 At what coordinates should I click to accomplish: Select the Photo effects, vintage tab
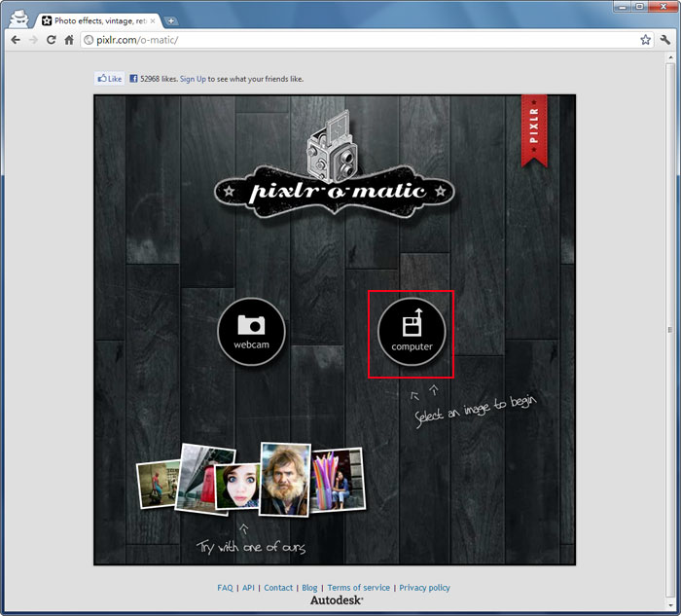click(97, 20)
